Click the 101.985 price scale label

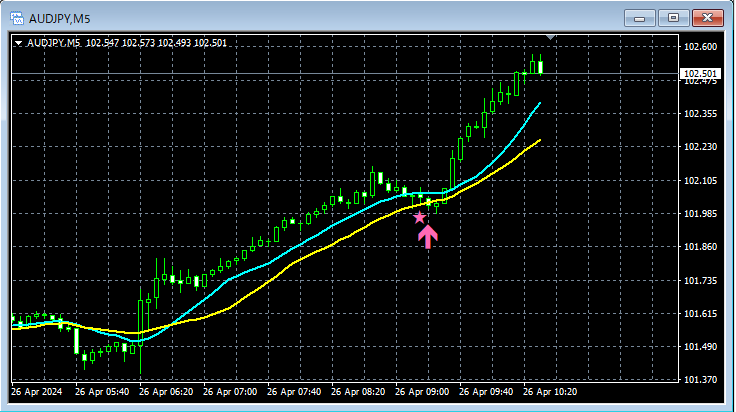[x=700, y=214]
